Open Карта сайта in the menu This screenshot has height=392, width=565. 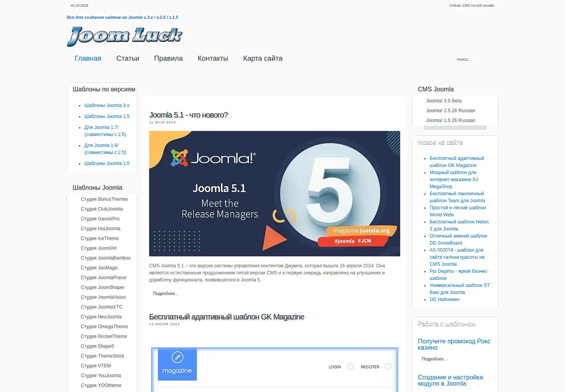[x=262, y=58]
